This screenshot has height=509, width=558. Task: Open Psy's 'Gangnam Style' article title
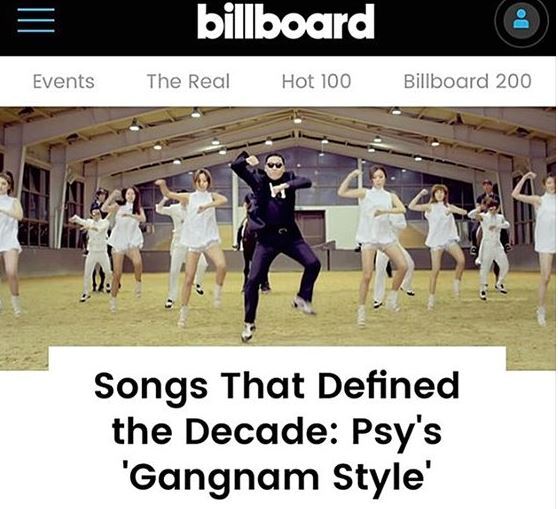tap(277, 431)
